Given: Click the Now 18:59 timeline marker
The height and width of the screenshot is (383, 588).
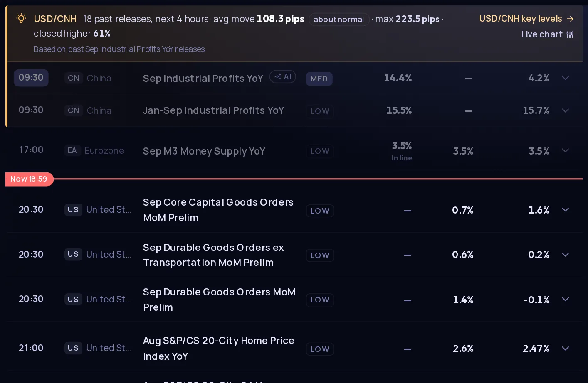Looking at the screenshot, I should [x=29, y=179].
